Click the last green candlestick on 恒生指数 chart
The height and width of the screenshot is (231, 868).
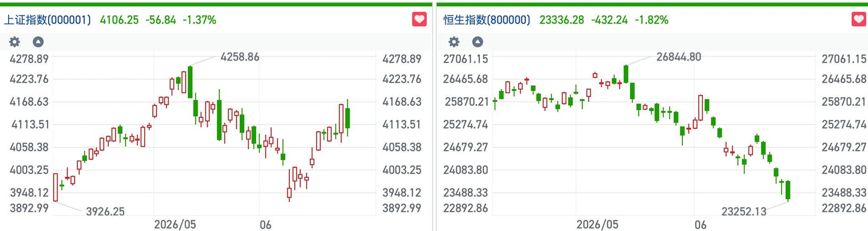tap(788, 191)
